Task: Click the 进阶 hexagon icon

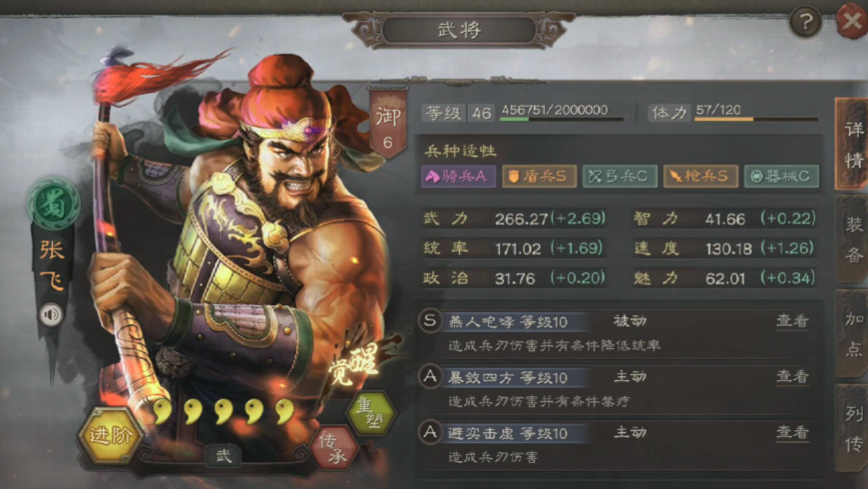Action: 111,435
